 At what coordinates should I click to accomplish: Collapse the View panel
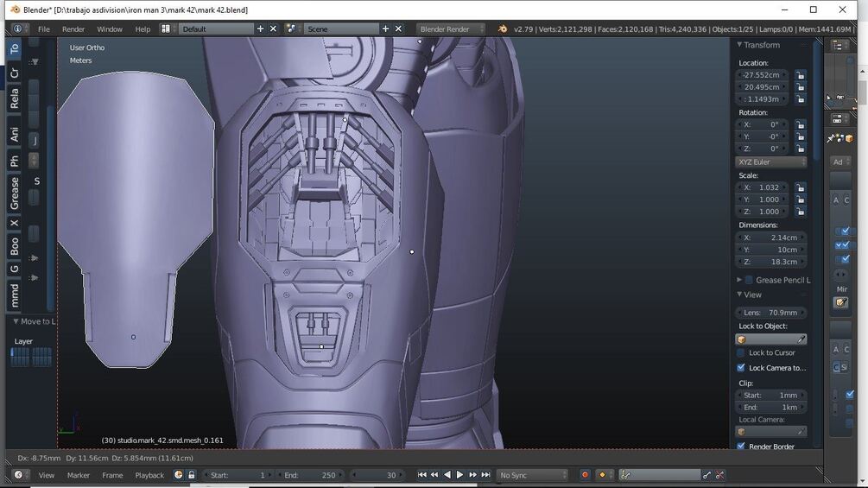739,295
